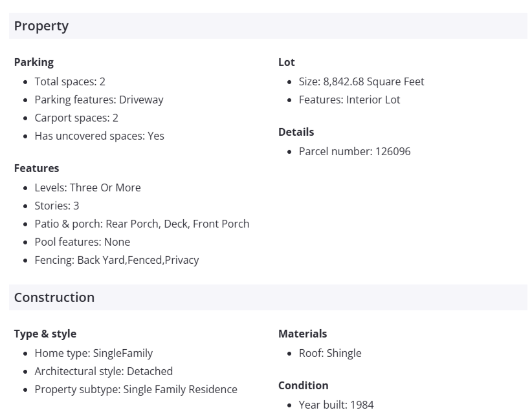This screenshot has width=532, height=419.
Task: Select Has uncovered spaces: Yes line
Action: pos(99,136)
